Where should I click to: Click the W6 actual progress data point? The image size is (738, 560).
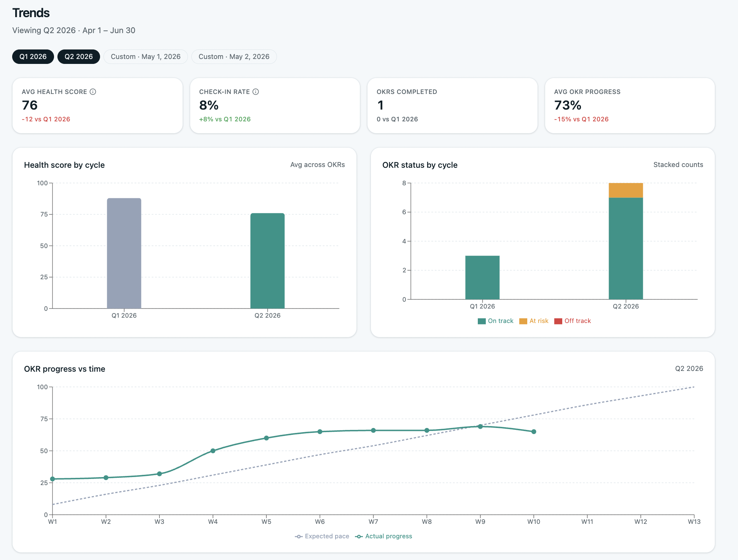coord(320,432)
